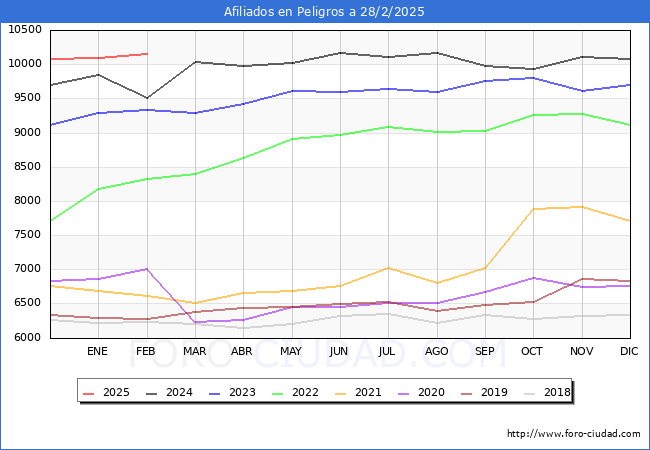Click the 2018 legend label
This screenshot has height=450, width=650.
coord(557,392)
